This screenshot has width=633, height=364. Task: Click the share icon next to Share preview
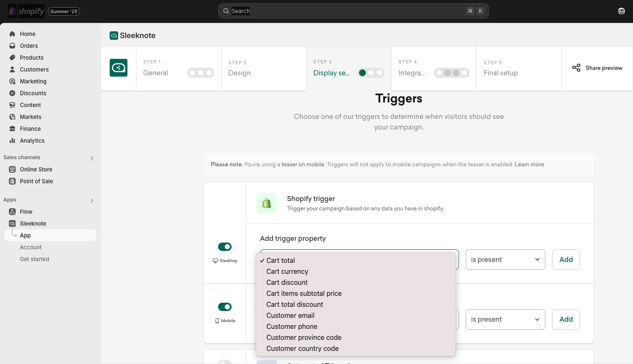tap(576, 68)
